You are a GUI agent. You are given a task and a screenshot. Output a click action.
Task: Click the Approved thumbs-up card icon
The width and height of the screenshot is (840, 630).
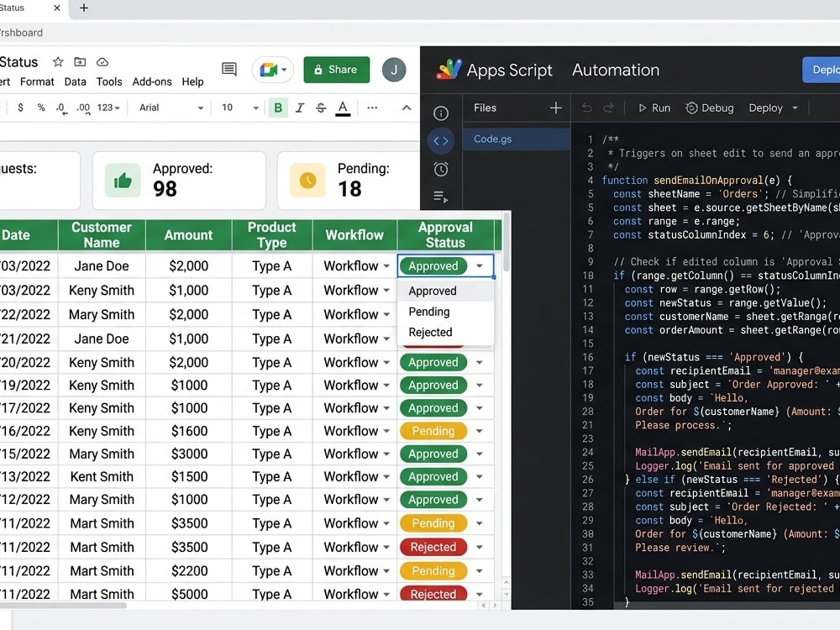(x=123, y=181)
